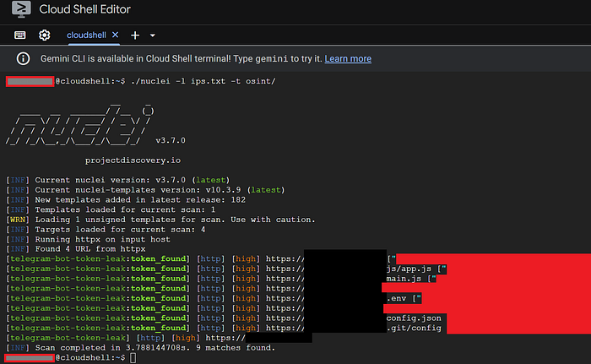Click the line 'Found 4 URL from httpx'
The image size is (591, 364).
[x=76, y=249]
